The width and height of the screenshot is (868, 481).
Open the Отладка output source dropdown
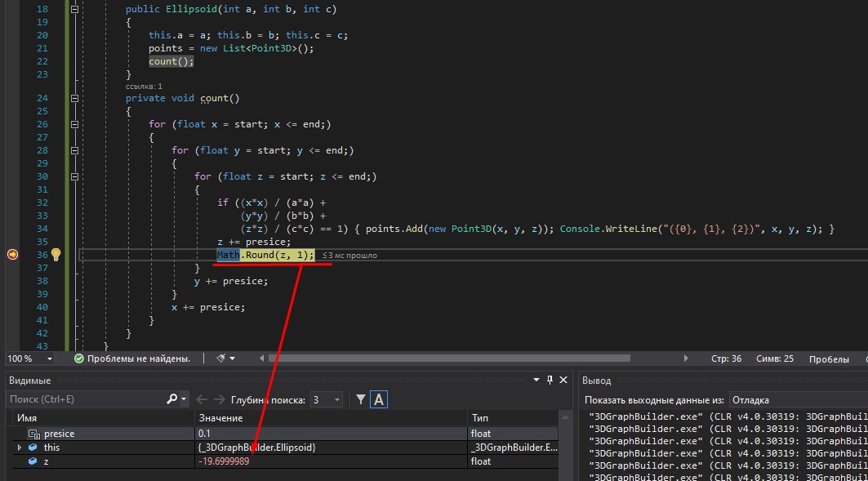(x=799, y=399)
